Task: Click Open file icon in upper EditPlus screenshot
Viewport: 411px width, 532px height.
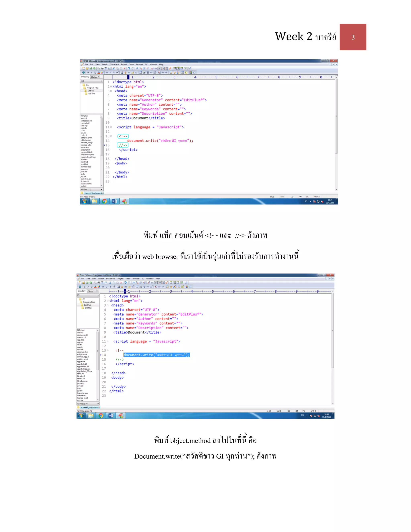Action: pyautogui.click(x=87, y=68)
